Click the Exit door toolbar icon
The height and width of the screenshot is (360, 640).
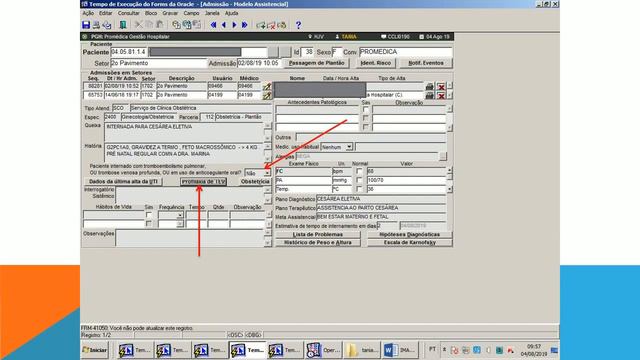[123, 25]
